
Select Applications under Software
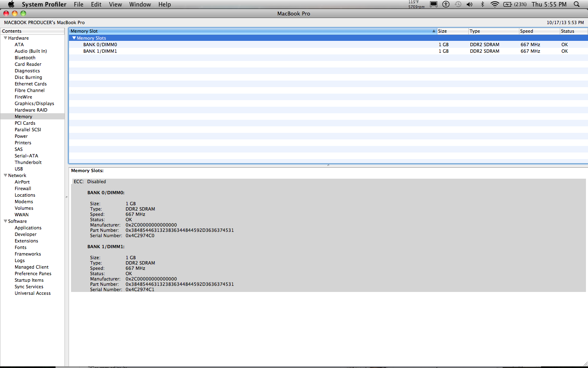pyautogui.click(x=28, y=228)
